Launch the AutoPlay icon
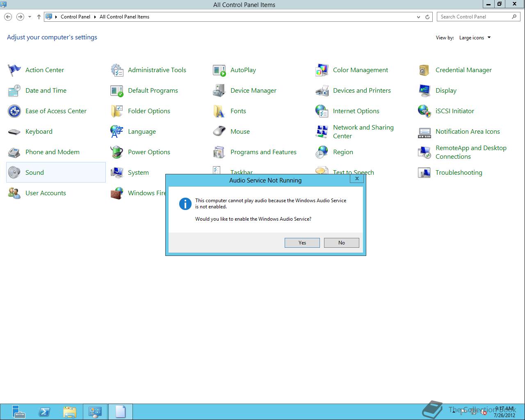Screen dimensions: 525x420 219,70
